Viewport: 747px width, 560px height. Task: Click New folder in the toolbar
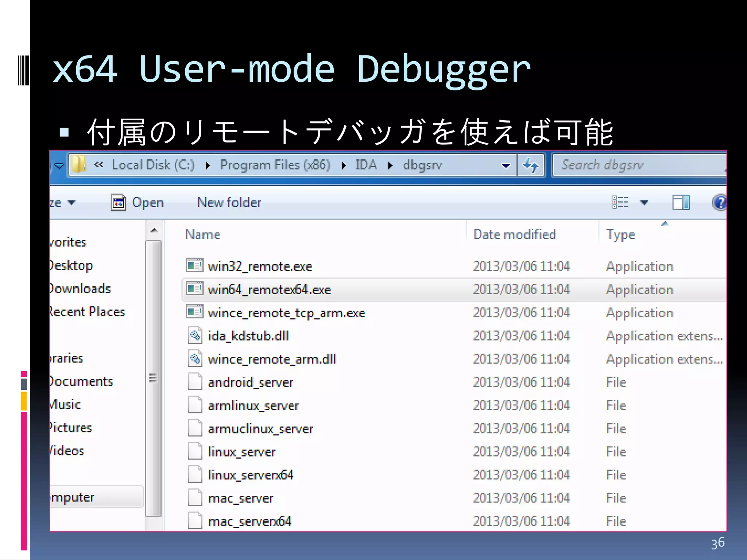coord(229,202)
